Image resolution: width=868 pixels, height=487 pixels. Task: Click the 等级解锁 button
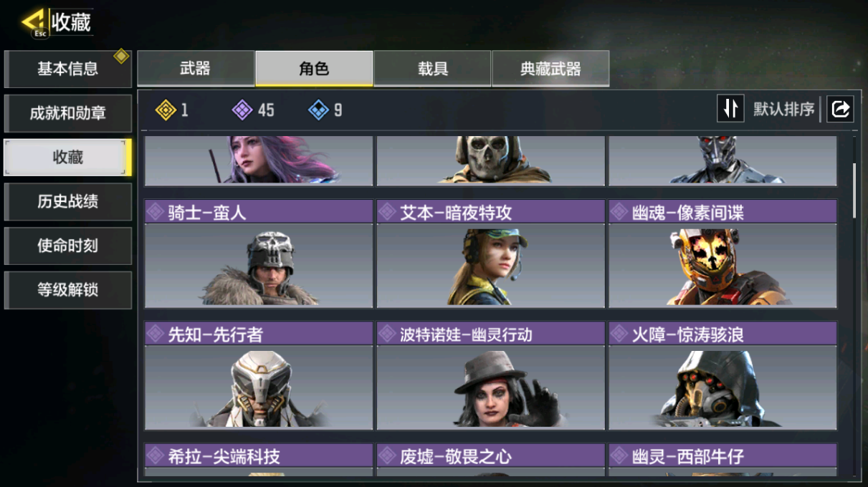68,290
